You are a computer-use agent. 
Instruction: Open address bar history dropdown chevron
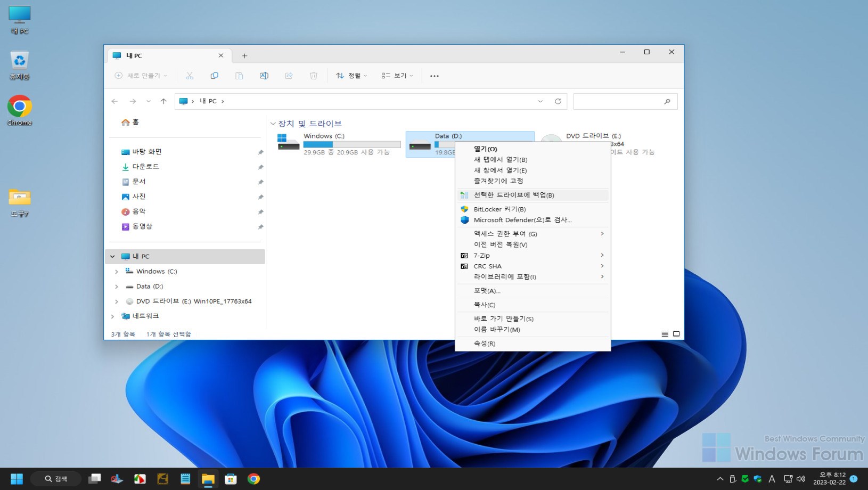[541, 101]
